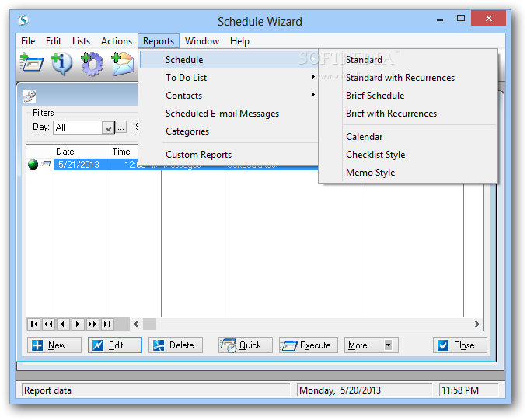
Task: Open Custom Reports
Action: pyautogui.click(x=229, y=154)
